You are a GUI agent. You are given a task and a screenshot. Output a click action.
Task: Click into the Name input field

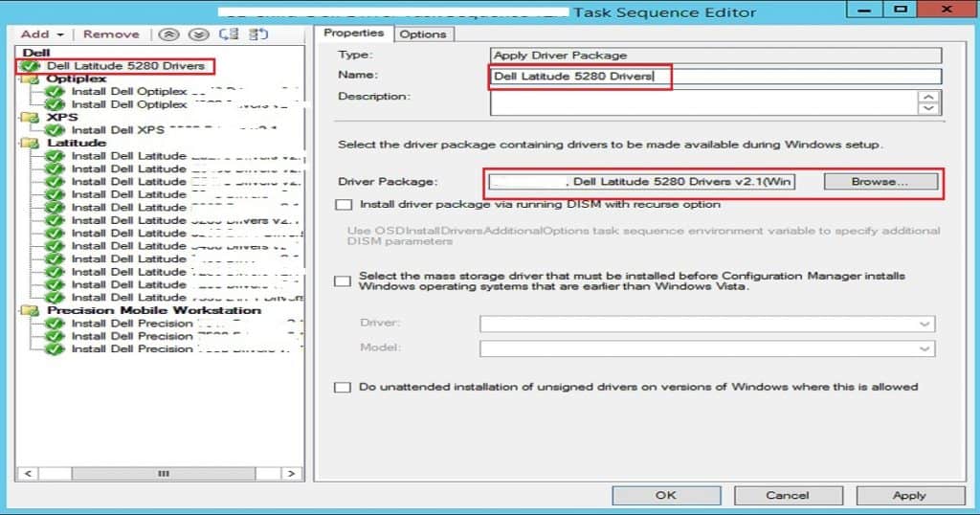716,77
